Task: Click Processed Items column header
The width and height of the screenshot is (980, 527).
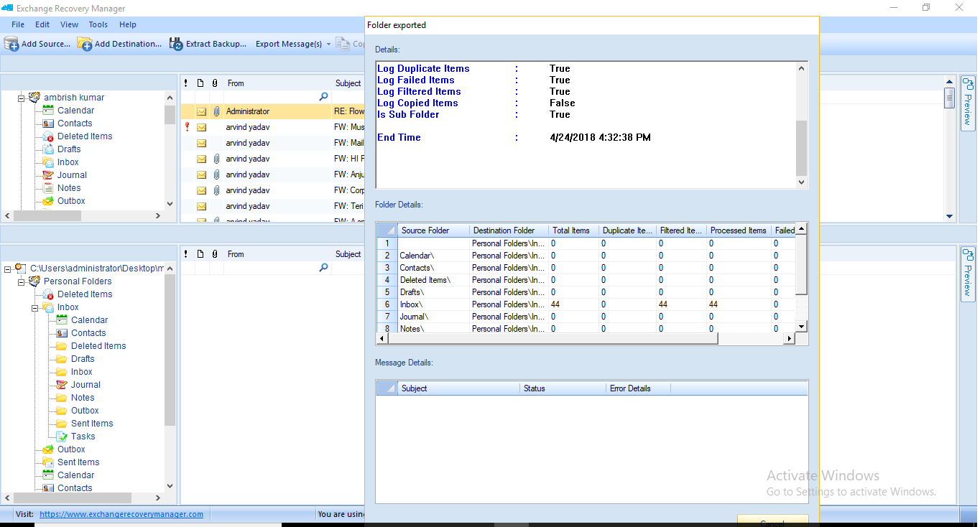Action: click(x=739, y=230)
